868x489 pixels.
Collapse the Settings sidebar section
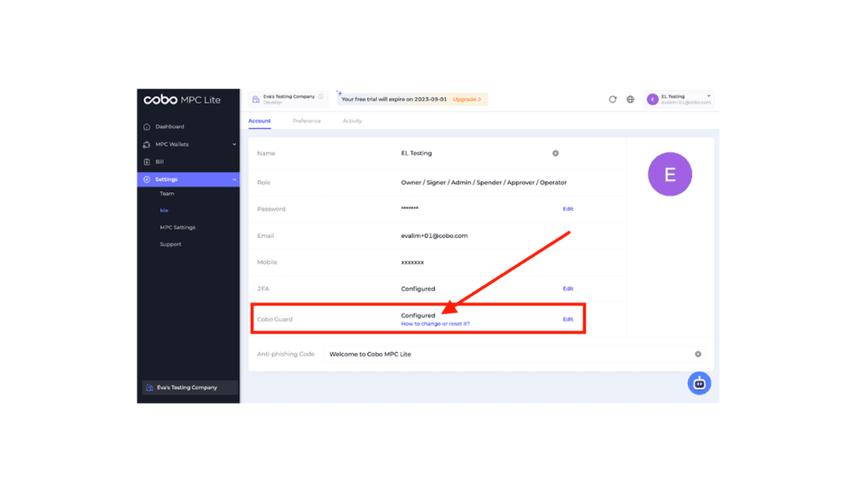[234, 179]
